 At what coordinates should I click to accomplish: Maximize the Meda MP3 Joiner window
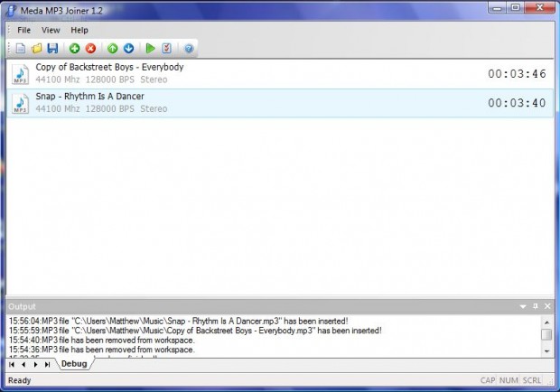tap(516, 8)
